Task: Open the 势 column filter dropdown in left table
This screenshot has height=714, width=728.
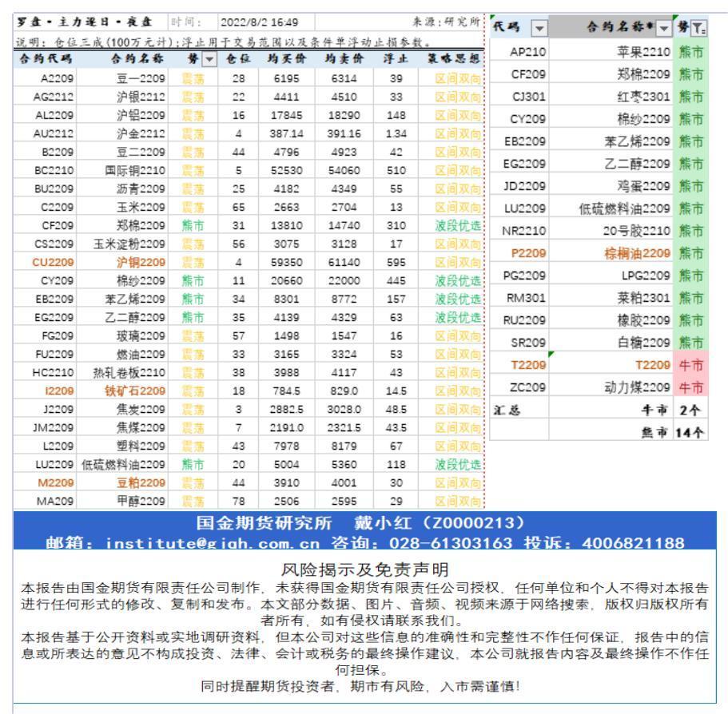Action: pos(210,59)
